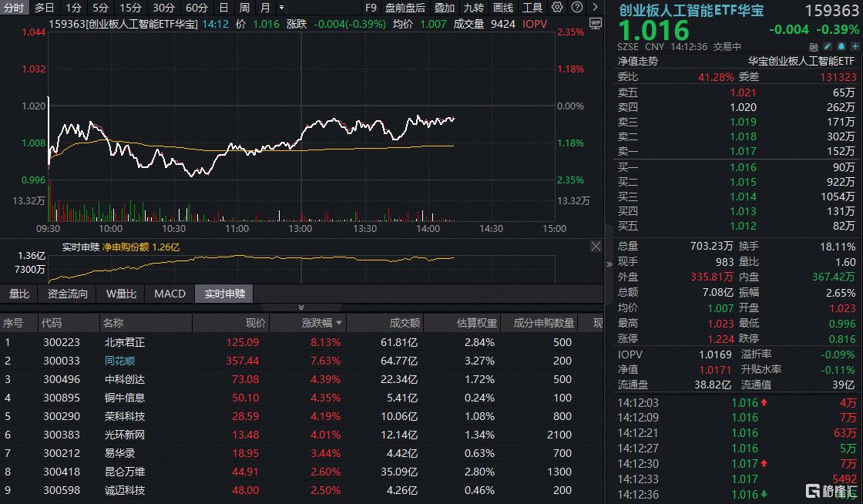Click the WP screen icon on the chart
Image resolution: width=863 pixels, height=504 pixels.
596,24
